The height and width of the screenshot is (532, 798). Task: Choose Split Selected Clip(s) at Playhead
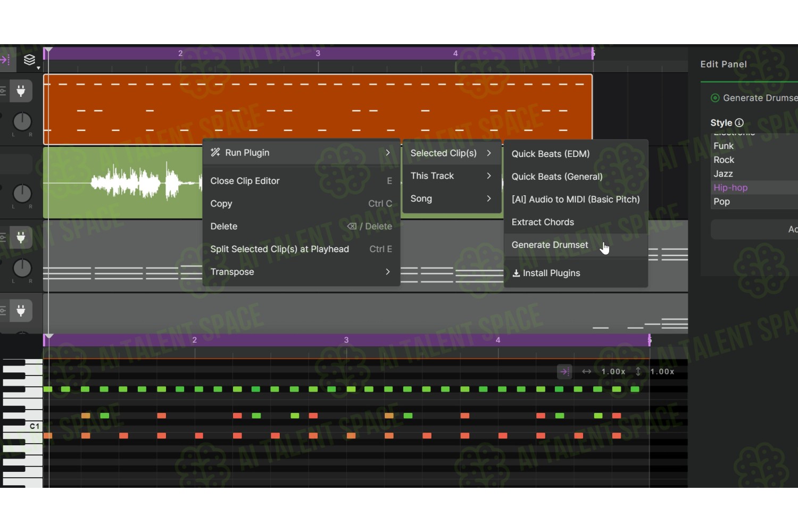coord(301,249)
